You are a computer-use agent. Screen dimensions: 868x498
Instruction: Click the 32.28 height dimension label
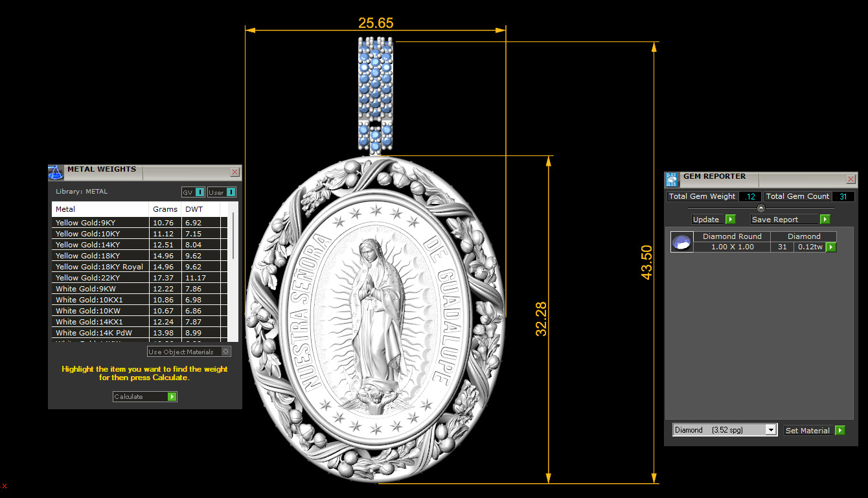click(x=542, y=319)
